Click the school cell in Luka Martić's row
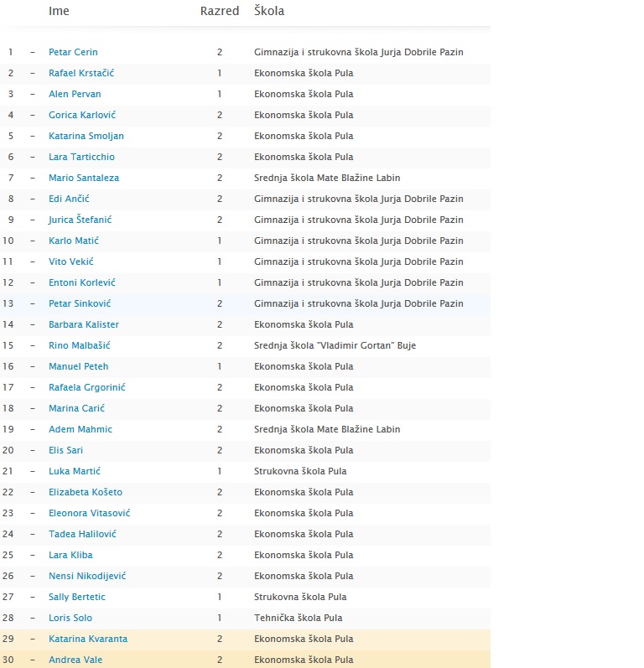This screenshot has height=668, width=644. coord(300,471)
